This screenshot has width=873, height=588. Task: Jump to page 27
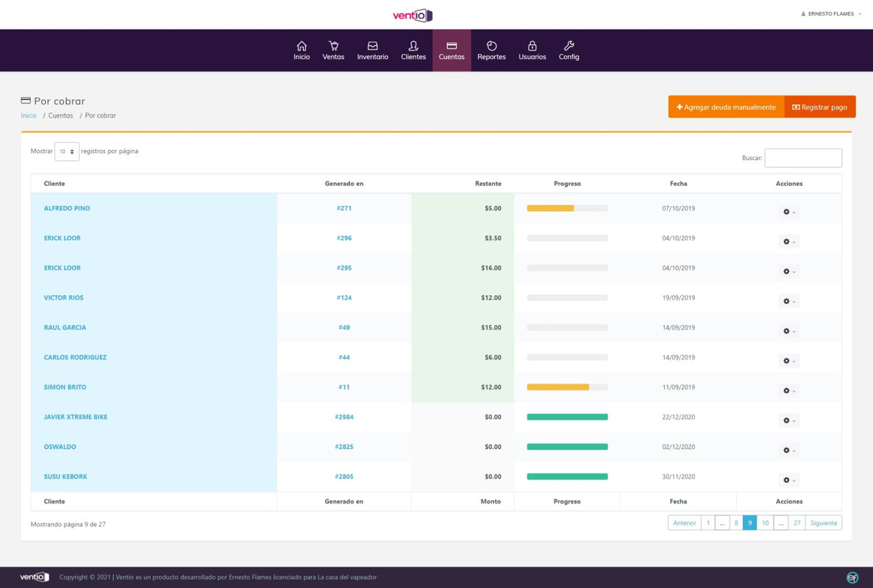coord(797,523)
